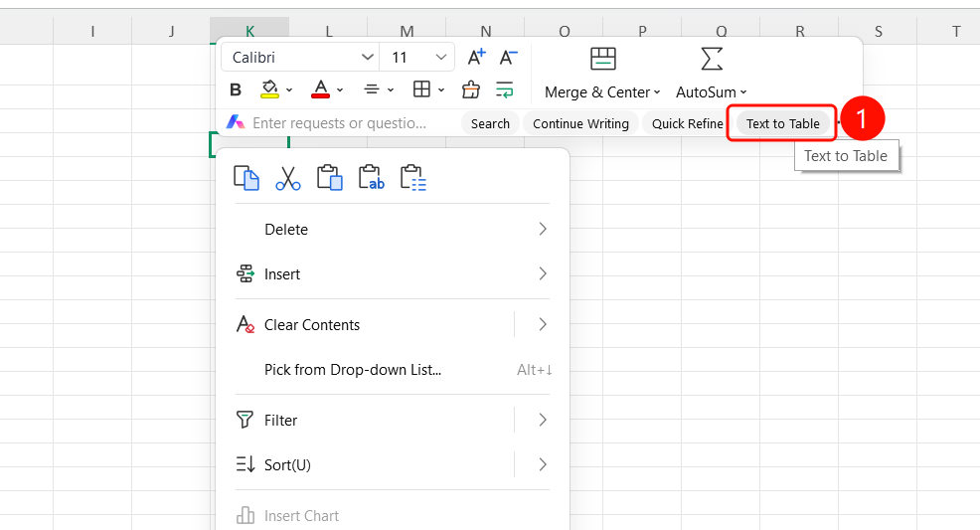The width and height of the screenshot is (980, 530).
Task: Apply the yellow fill color
Action: click(x=269, y=89)
